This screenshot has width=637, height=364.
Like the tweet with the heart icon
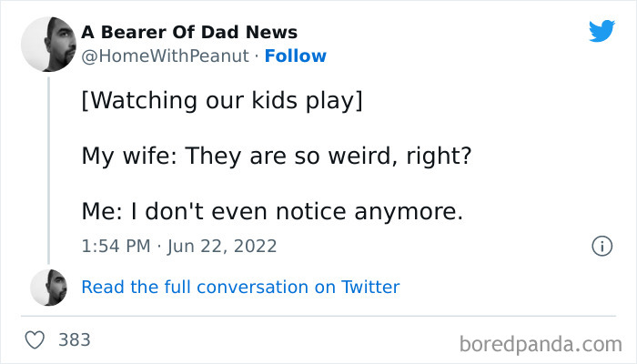35,340
